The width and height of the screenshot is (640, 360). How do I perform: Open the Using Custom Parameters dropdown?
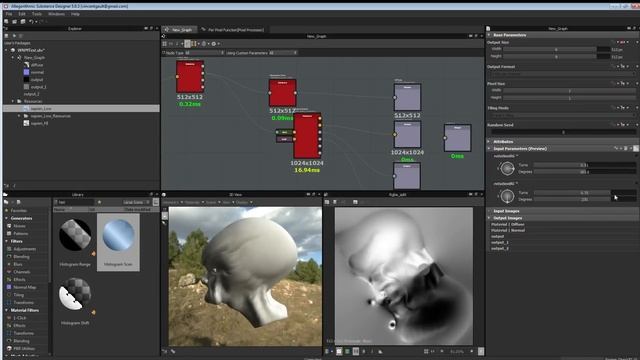(x=283, y=53)
